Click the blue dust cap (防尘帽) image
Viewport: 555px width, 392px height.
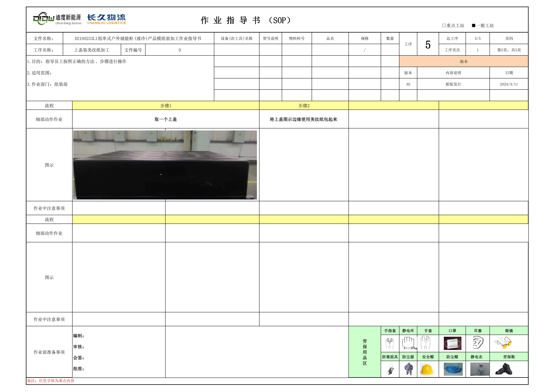453,369
